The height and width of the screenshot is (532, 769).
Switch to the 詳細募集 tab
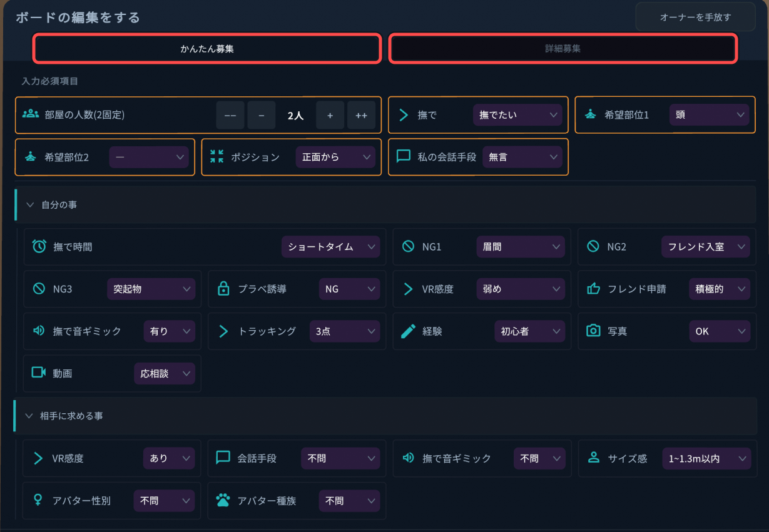(563, 48)
